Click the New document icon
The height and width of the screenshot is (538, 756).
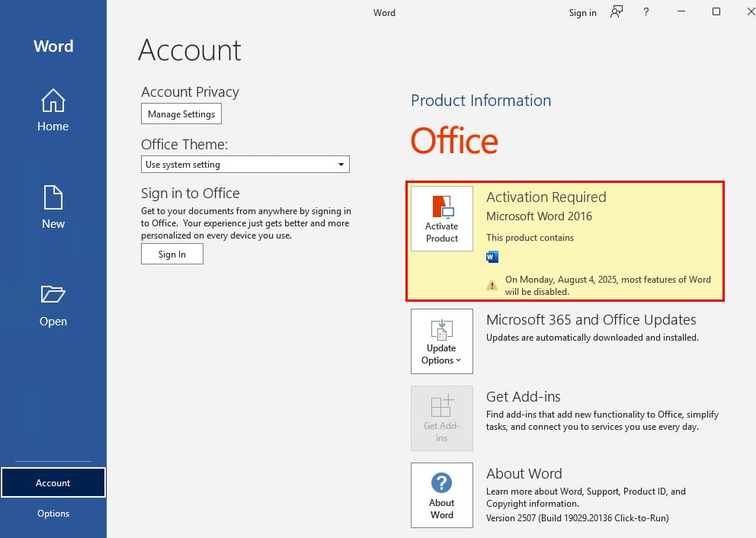coord(53,197)
